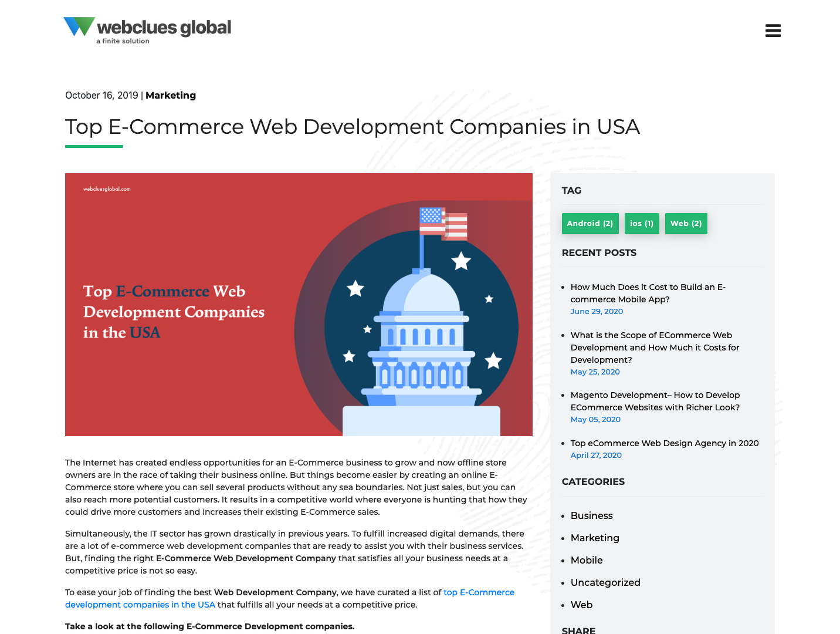The height and width of the screenshot is (634, 840).
Task: Open the Uncategorized category link
Action: pos(605,582)
